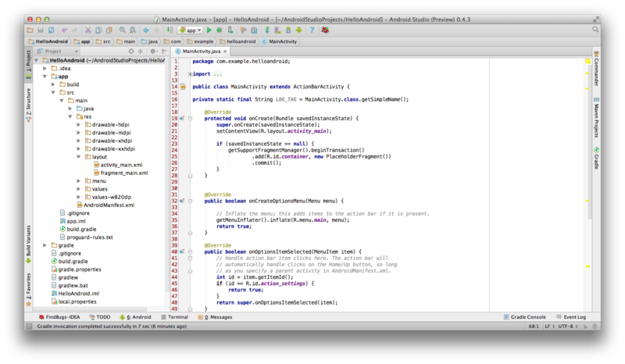Toggle the Commander side panel
The width and height of the screenshot is (625, 364).
(x=596, y=69)
